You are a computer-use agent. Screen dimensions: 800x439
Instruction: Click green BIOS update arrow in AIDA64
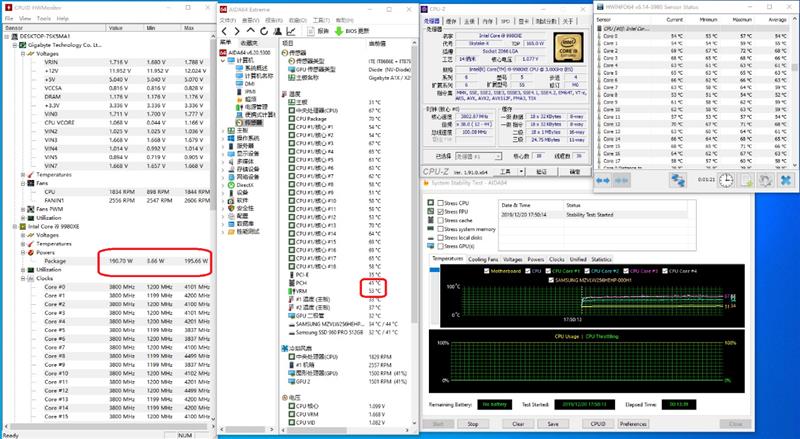pos(339,31)
